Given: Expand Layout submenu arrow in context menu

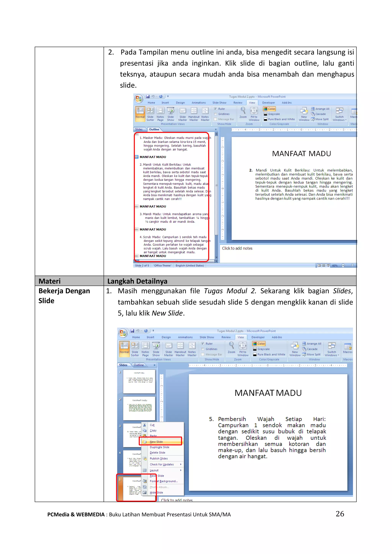Looking at the screenshot, I should point(180,470).
